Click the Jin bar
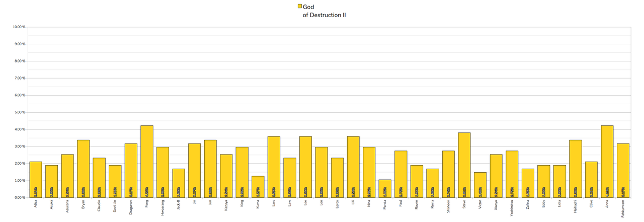Image resolution: width=644 pixels, height=222 pixels. (x=195, y=171)
